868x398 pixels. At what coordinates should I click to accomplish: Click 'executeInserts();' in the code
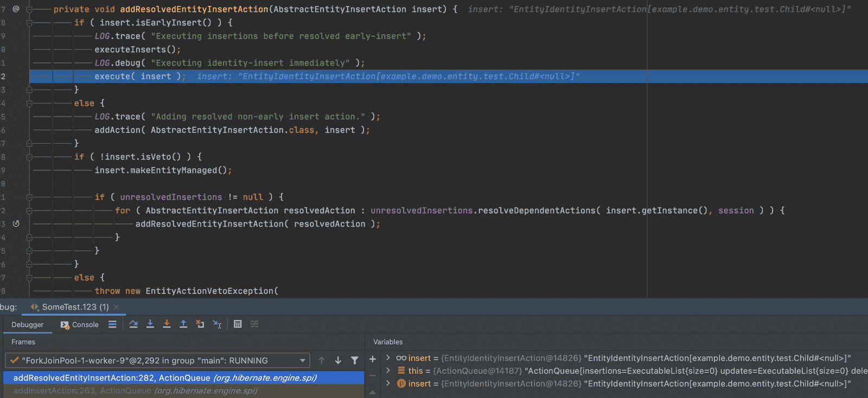coord(138,49)
